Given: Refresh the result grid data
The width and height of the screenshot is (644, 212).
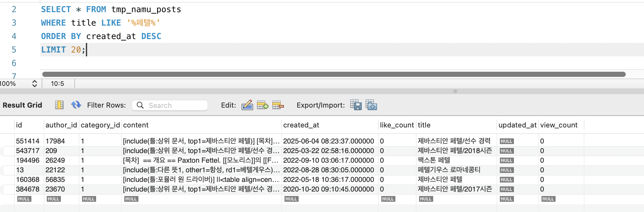Looking at the screenshot, I should (x=76, y=105).
